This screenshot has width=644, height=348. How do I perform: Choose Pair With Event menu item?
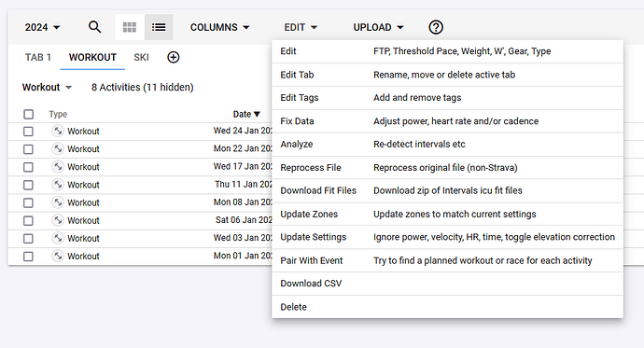pyautogui.click(x=447, y=260)
